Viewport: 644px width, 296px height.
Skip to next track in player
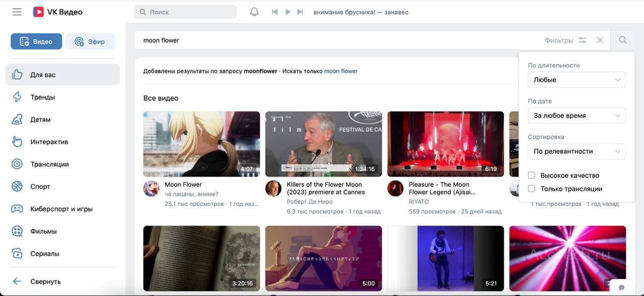click(x=300, y=12)
